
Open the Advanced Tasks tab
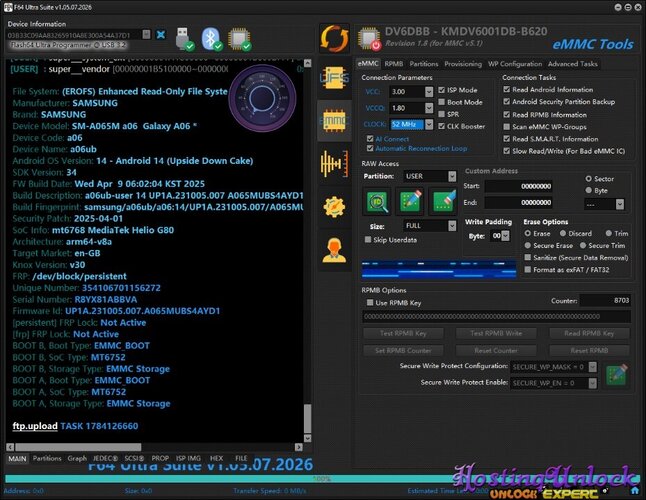point(573,64)
